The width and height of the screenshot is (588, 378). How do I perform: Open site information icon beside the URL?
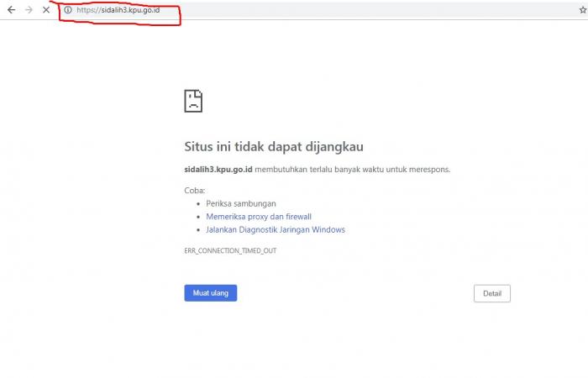pos(68,10)
